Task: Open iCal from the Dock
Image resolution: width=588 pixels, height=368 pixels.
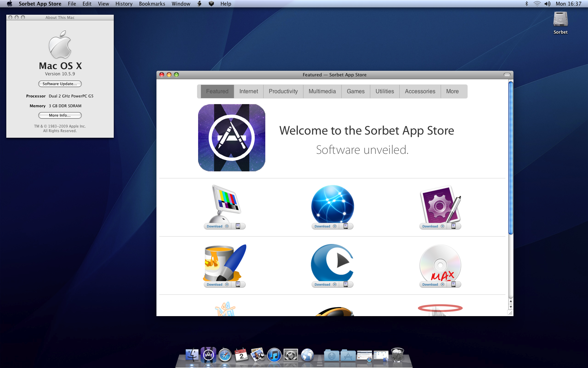Action: pos(241,355)
